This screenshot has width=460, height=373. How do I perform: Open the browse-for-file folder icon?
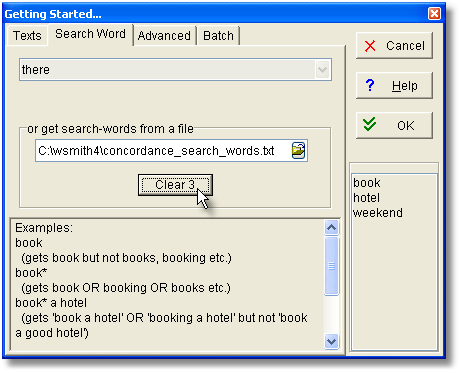tap(298, 151)
